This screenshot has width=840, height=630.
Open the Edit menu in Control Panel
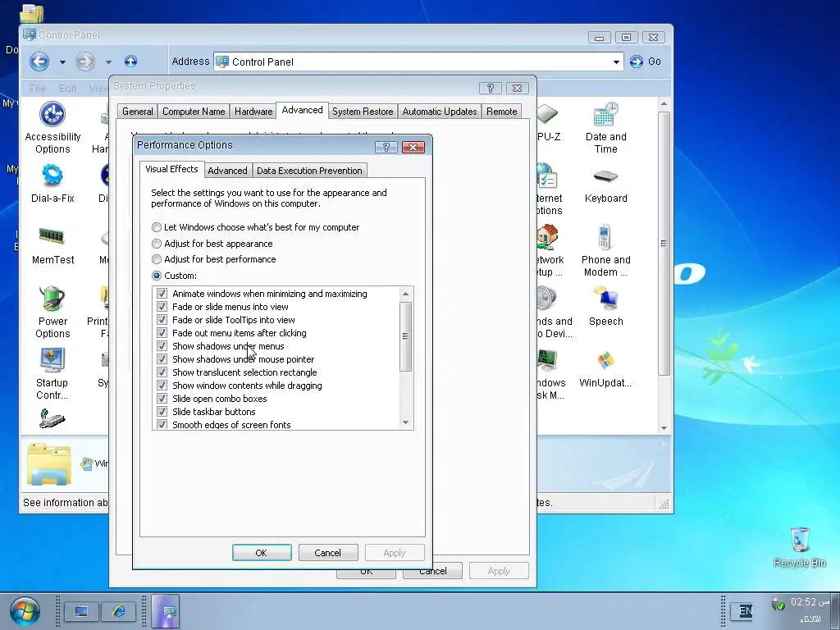[67, 88]
